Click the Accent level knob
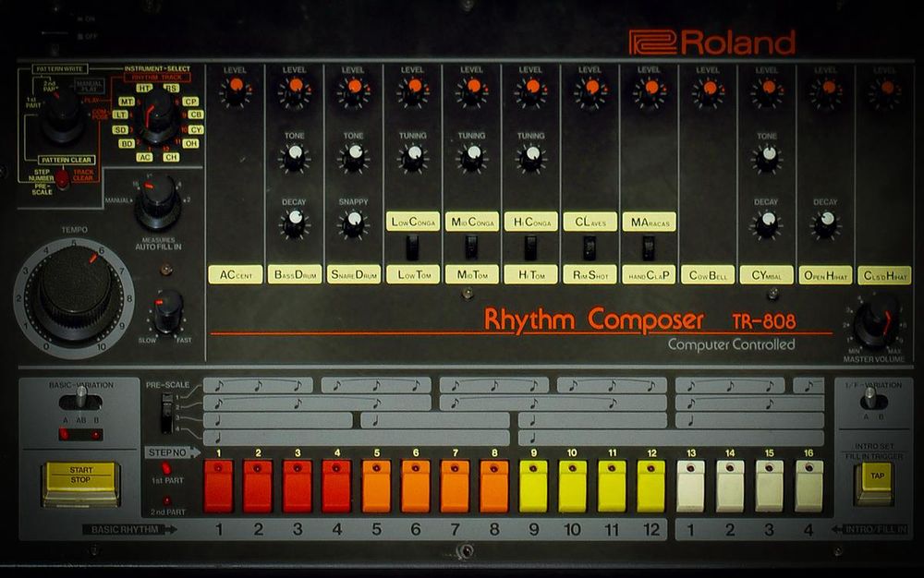This screenshot has width=924, height=578. (235, 91)
